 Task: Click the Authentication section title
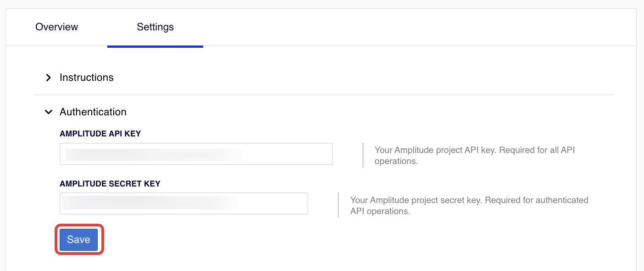93,112
